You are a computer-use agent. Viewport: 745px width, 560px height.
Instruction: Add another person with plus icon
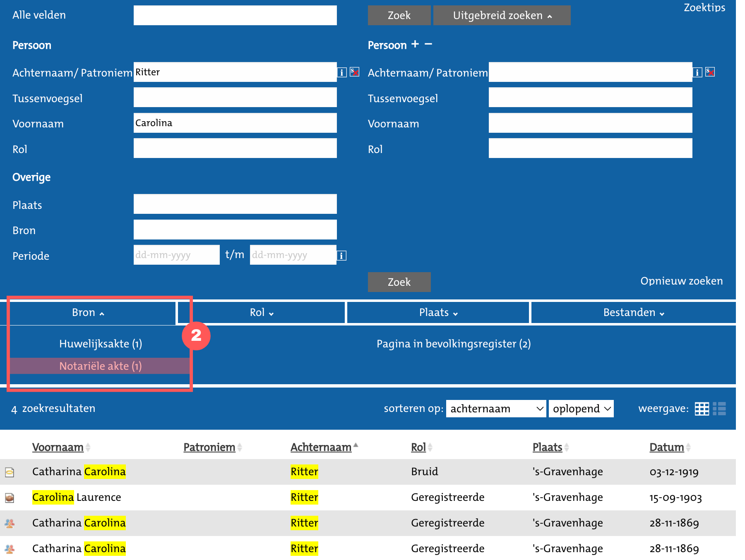[415, 44]
